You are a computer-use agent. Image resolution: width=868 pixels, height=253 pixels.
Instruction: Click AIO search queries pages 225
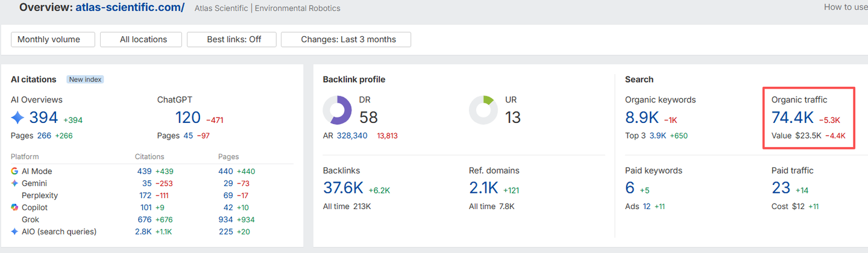[x=225, y=231]
